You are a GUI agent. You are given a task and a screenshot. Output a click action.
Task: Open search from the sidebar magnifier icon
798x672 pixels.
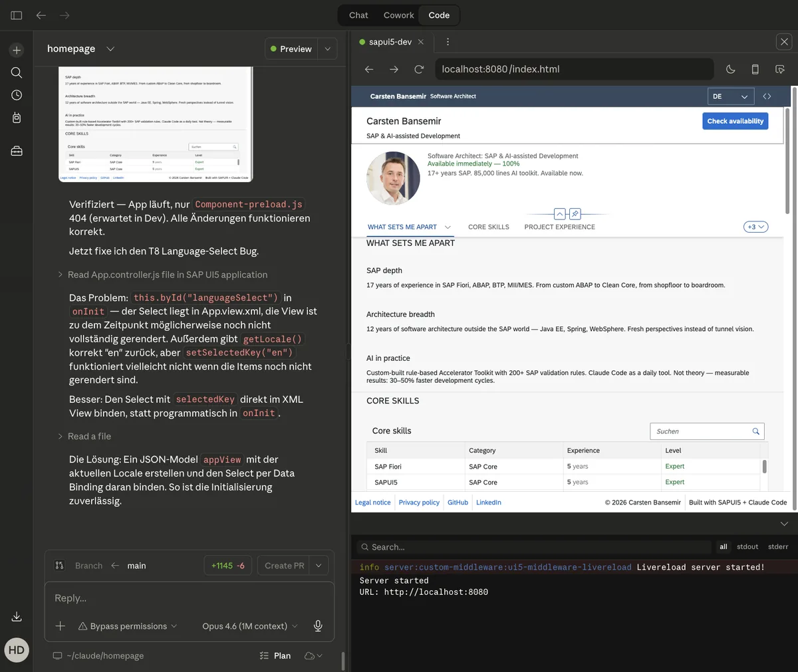coord(17,72)
